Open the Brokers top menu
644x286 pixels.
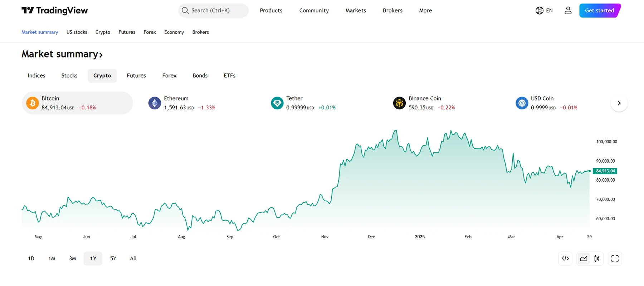click(392, 10)
